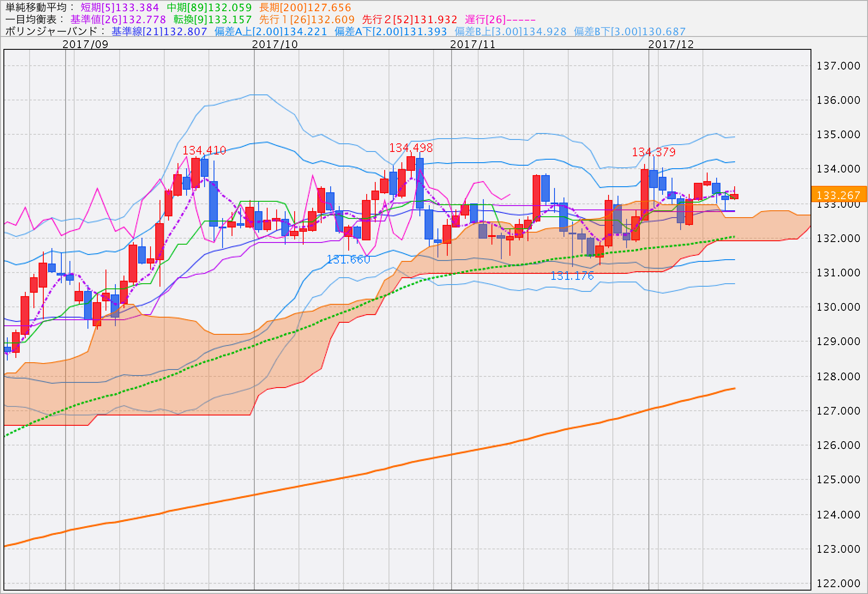Click the 124.000 price axis label
This screenshot has width=868, height=594.
pyautogui.click(x=838, y=515)
